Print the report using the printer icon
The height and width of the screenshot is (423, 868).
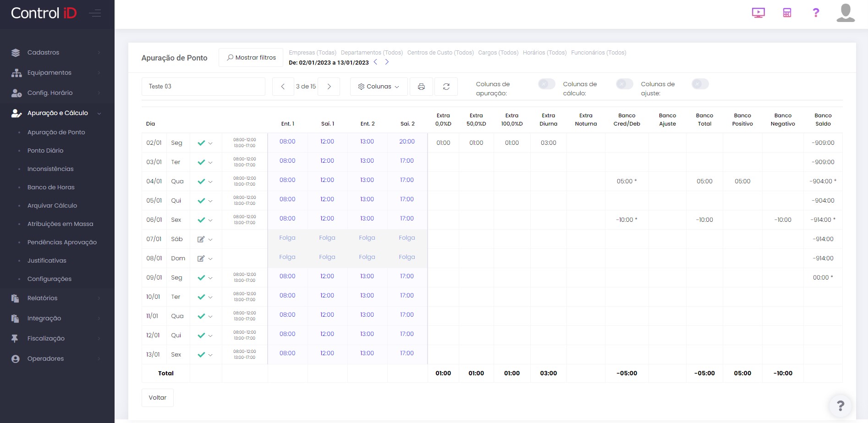click(421, 87)
